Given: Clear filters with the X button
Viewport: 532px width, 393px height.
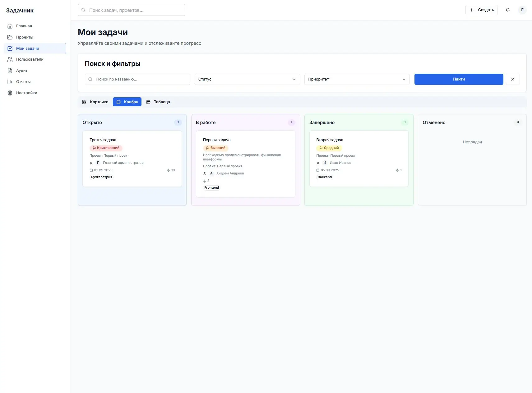Looking at the screenshot, I should 513,79.
